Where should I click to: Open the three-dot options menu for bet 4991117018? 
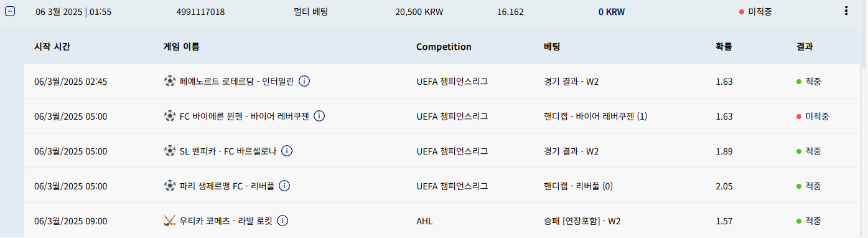coord(845,11)
